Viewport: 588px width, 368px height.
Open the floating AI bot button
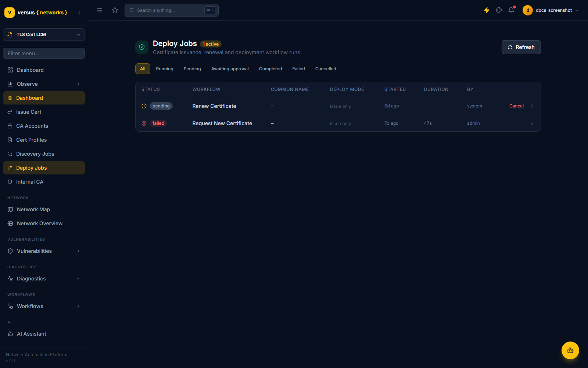pos(570,350)
